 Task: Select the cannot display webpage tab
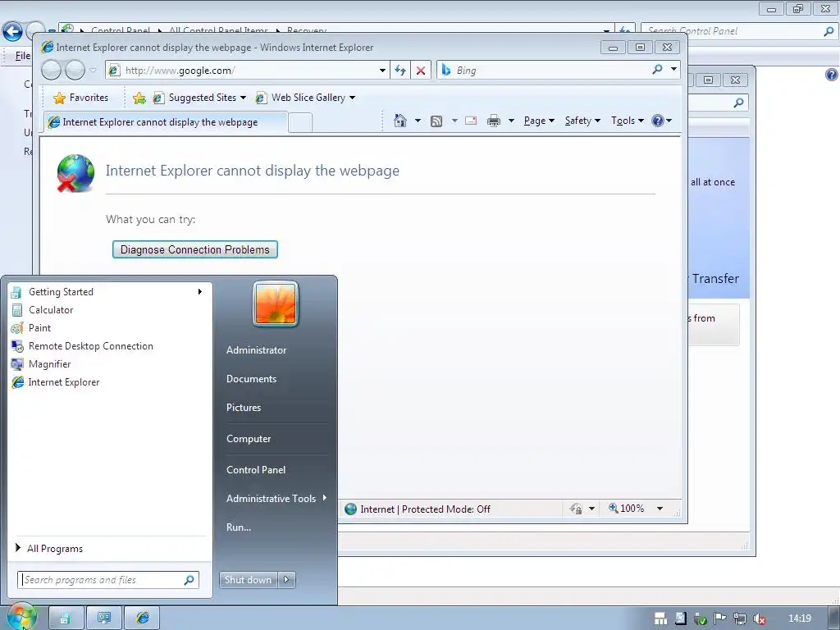[165, 122]
